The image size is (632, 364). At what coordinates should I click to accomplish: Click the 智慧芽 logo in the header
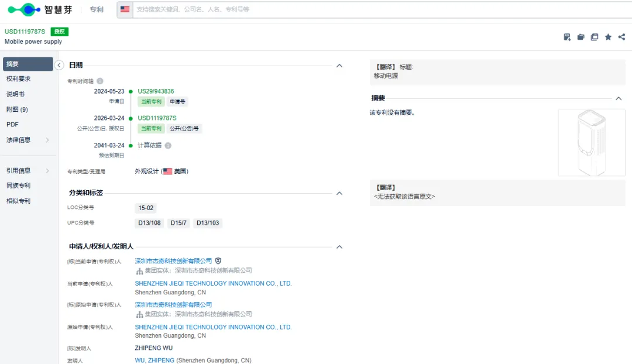click(40, 9)
